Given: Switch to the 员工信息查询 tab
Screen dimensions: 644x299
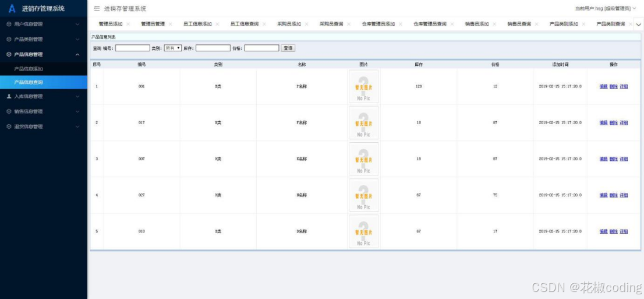Looking at the screenshot, I should (245, 24).
